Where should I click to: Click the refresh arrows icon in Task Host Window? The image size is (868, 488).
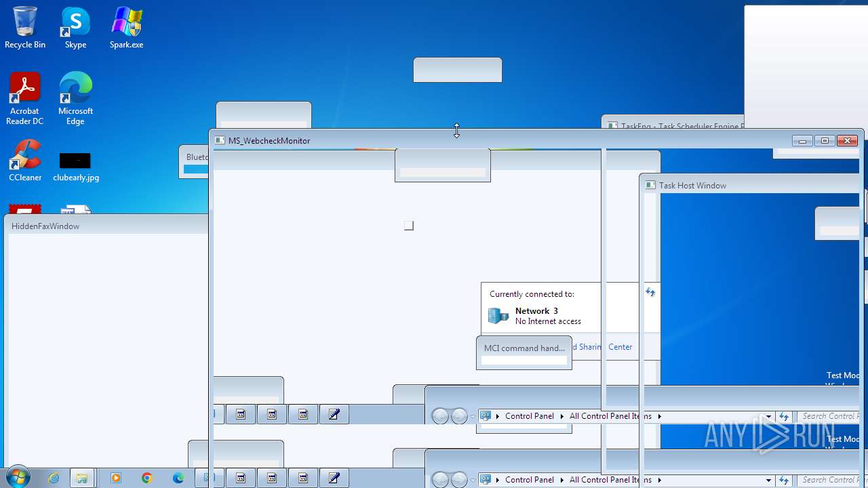[x=650, y=292]
